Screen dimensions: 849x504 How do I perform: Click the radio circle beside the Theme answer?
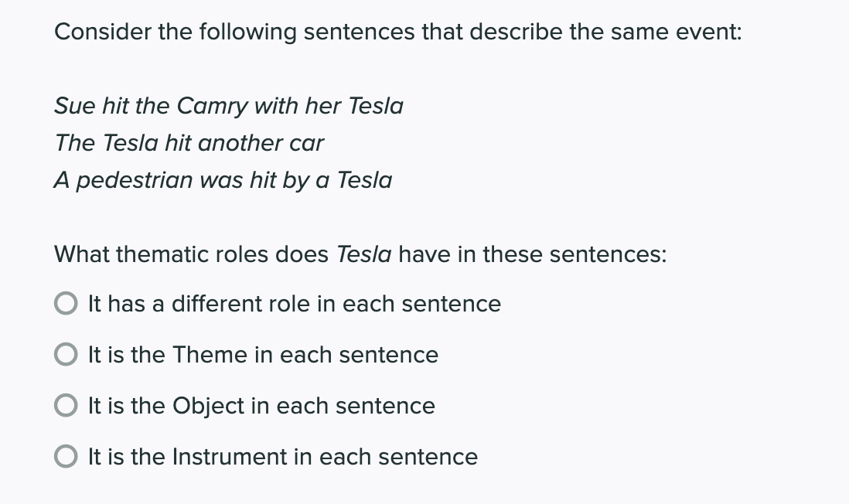click(66, 354)
